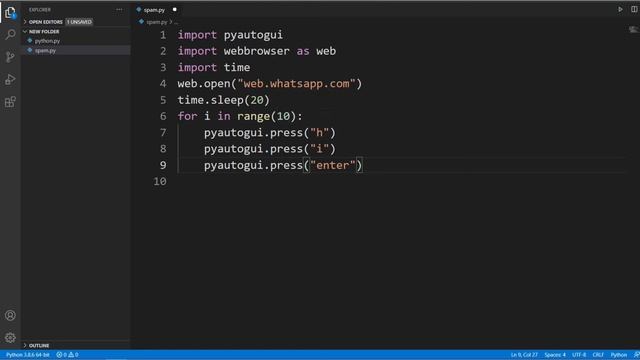This screenshot has width=640, height=360.
Task: Click the spam.py breadcrumb
Action: [x=157, y=22]
